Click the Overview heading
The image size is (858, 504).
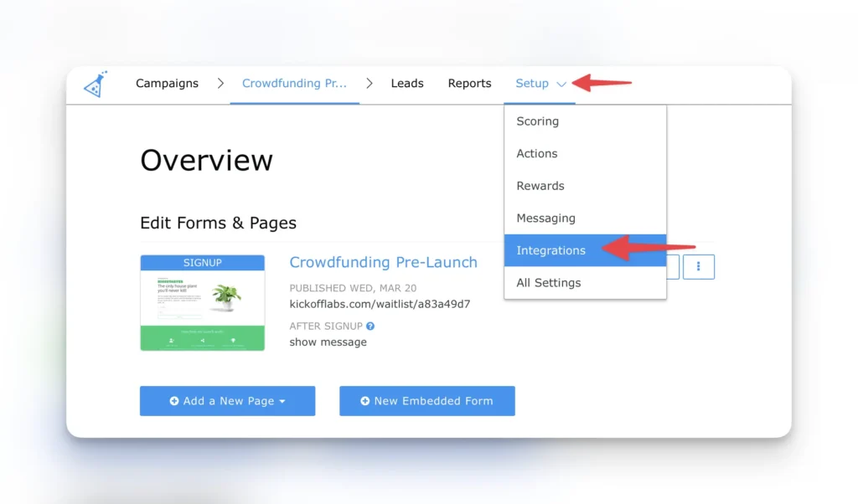(206, 160)
